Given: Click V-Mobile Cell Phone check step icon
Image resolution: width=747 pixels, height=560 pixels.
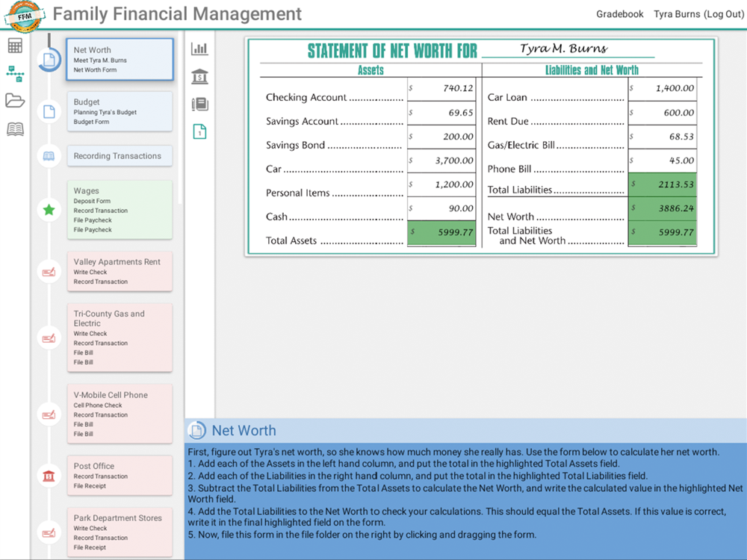Looking at the screenshot, I should [x=49, y=414].
